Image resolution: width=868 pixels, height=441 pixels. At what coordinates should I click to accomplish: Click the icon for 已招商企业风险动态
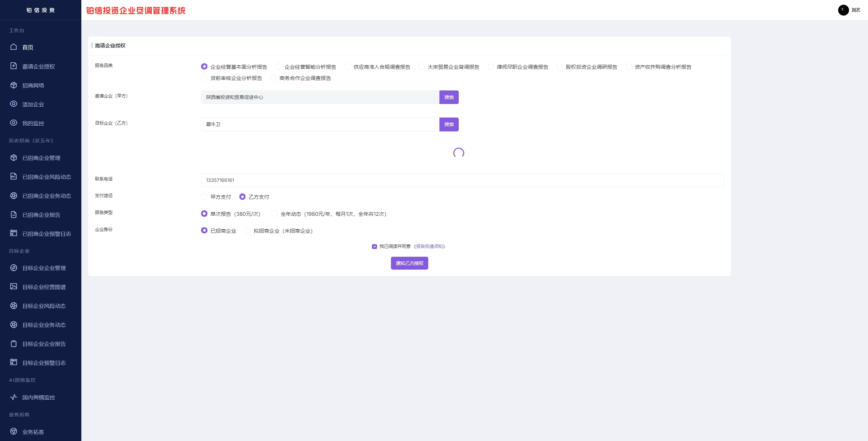(x=14, y=176)
